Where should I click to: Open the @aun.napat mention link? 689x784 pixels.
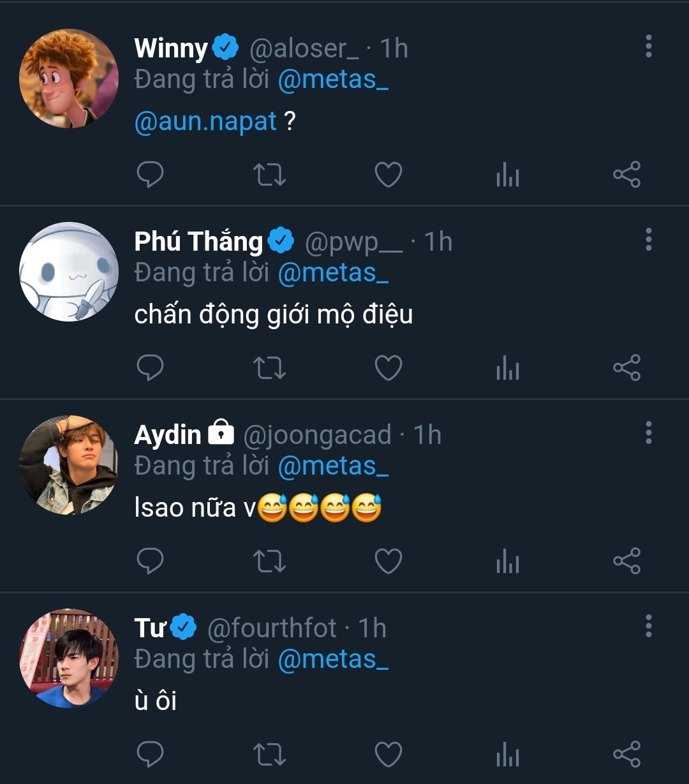[205, 121]
